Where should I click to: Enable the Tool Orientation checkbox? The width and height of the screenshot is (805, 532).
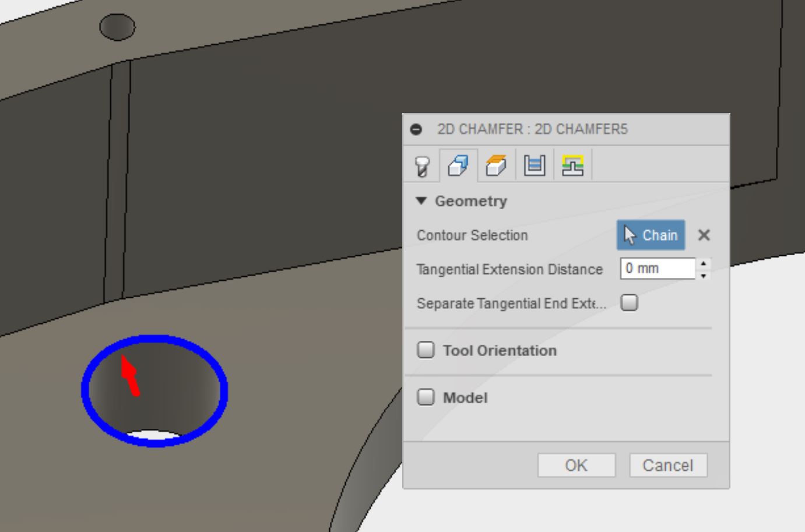click(x=426, y=350)
